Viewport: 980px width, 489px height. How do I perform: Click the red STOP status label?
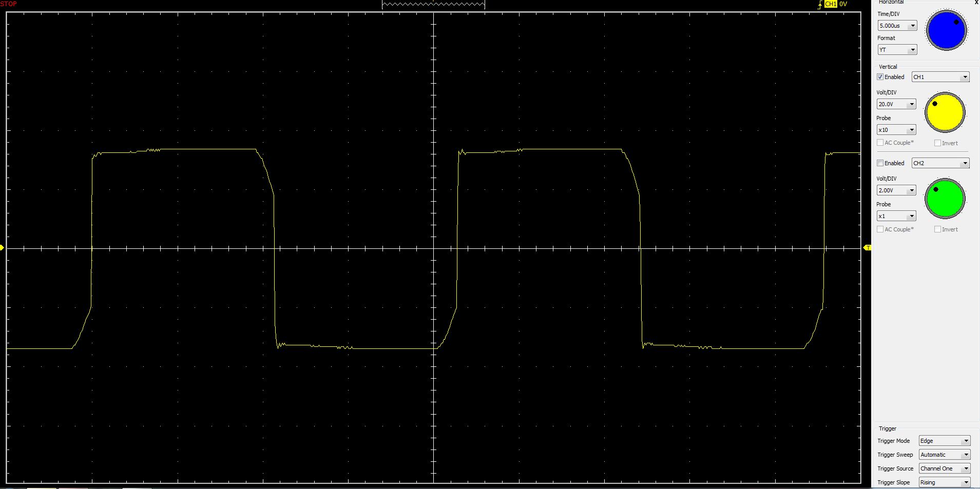[9, 4]
